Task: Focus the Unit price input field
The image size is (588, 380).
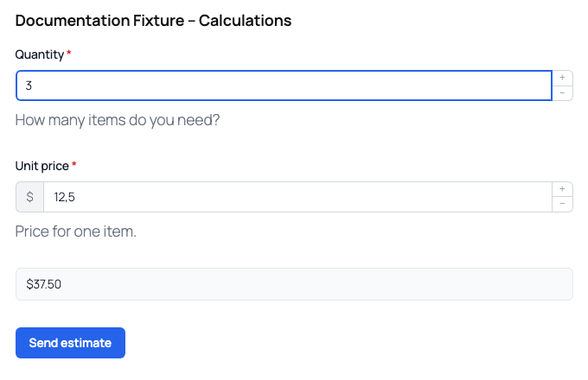Action: tap(297, 197)
